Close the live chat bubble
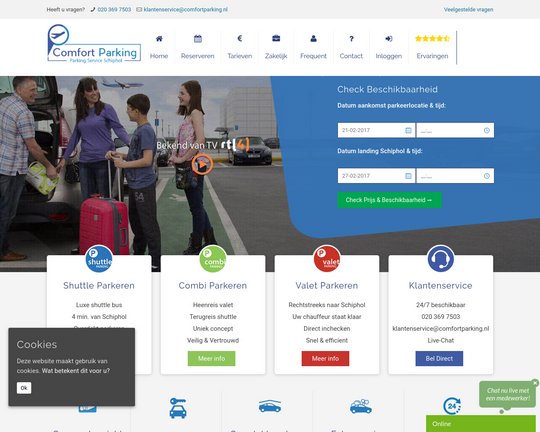The image size is (540, 432). tap(535, 383)
